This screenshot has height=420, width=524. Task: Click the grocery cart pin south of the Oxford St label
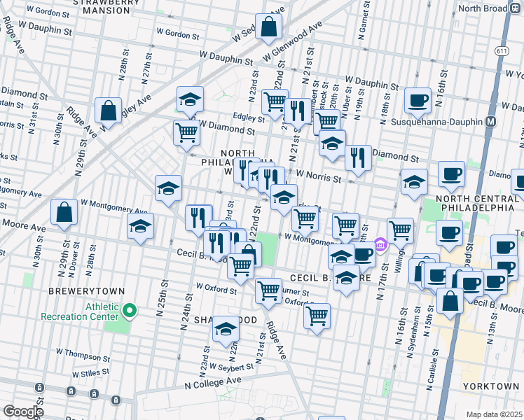coord(317,318)
